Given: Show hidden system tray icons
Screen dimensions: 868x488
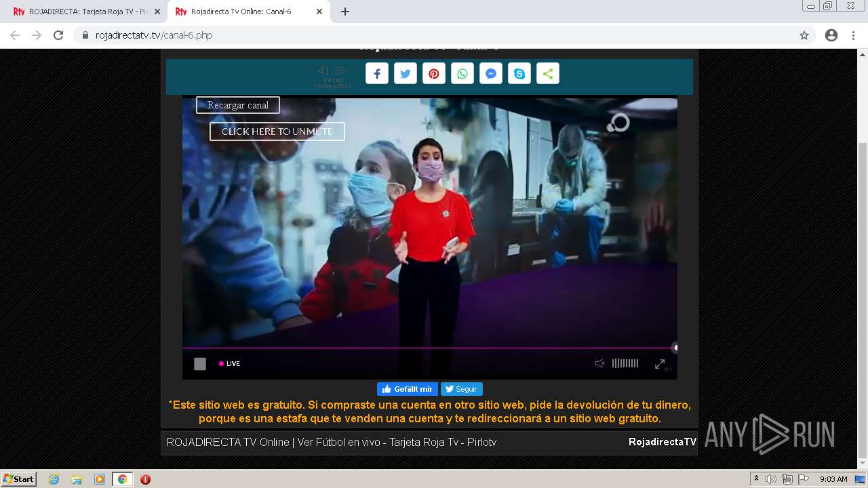Looking at the screenshot, I should 756,479.
